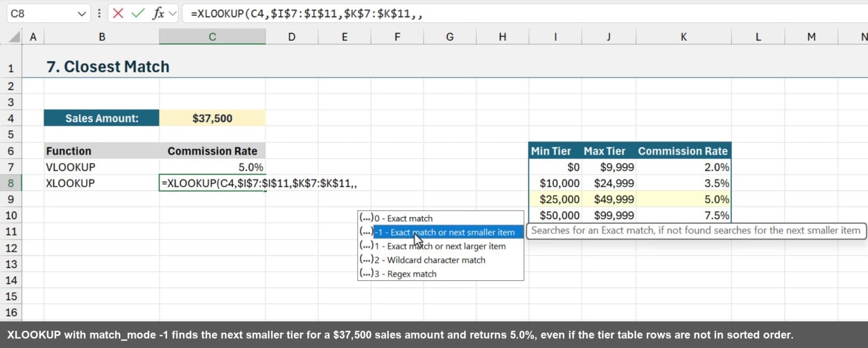
Task: Click the 'Max Tier' table header
Action: coord(608,151)
